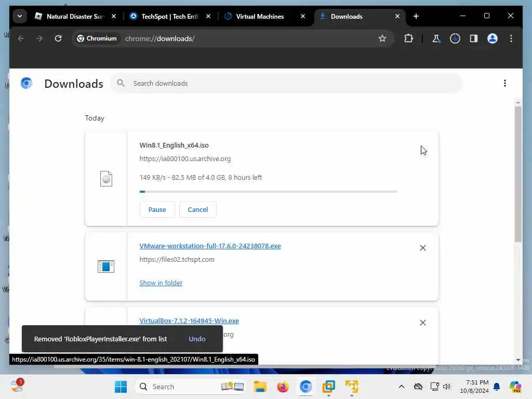Click the Win8.1 download progress bar
The width and height of the screenshot is (532, 399).
(268, 192)
